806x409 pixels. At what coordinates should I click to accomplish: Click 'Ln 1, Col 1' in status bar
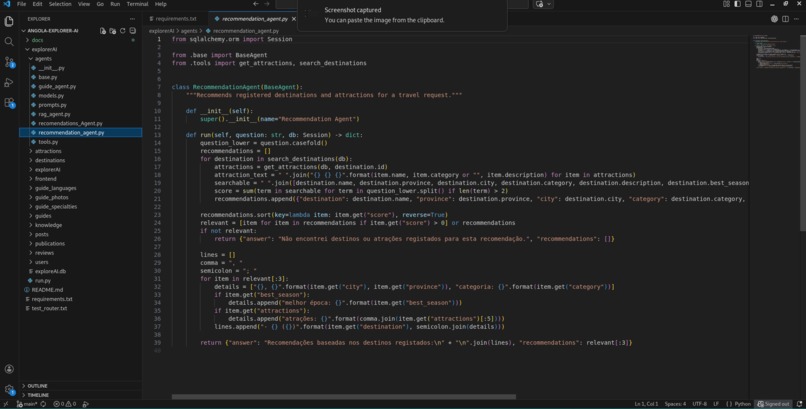point(646,404)
